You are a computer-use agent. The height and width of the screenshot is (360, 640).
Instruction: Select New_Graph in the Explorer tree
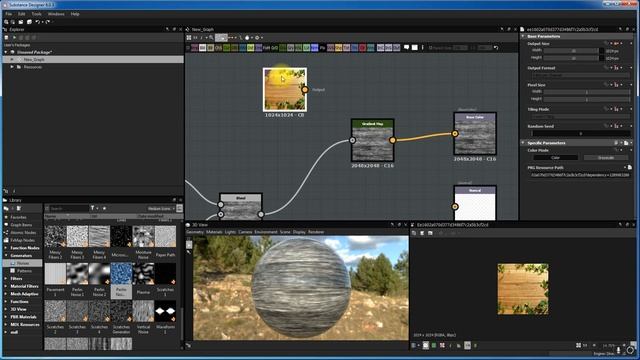[93, 60]
